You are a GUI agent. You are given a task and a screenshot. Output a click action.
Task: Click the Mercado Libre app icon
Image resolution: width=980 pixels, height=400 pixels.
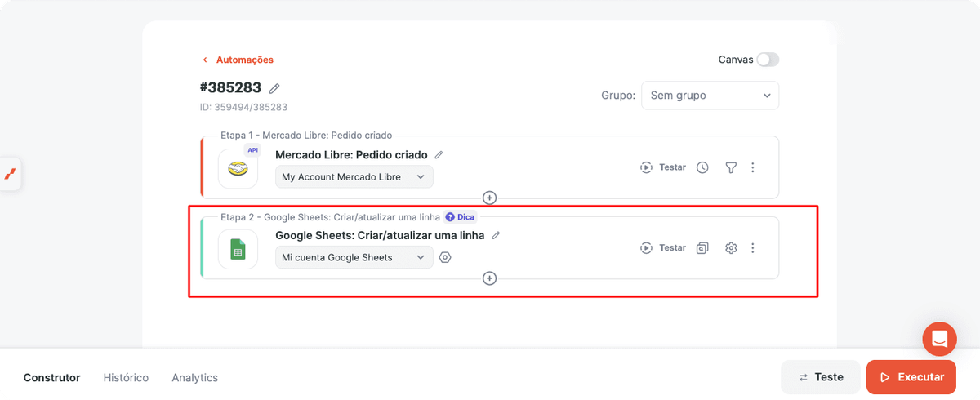(238, 168)
